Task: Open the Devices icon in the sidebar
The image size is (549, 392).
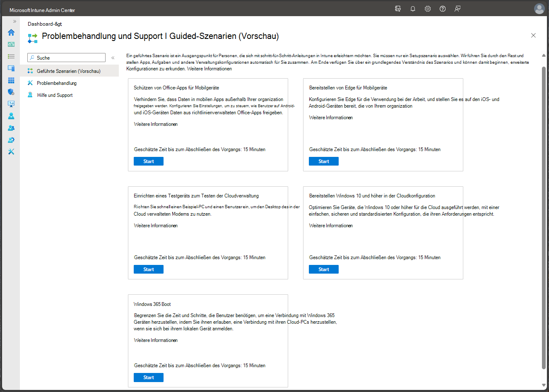Action: coord(11,68)
